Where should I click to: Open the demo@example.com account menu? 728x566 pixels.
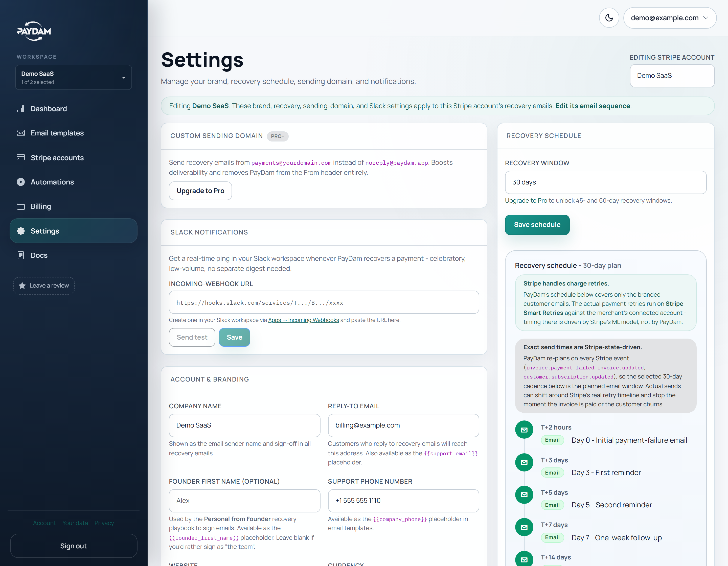[670, 18]
